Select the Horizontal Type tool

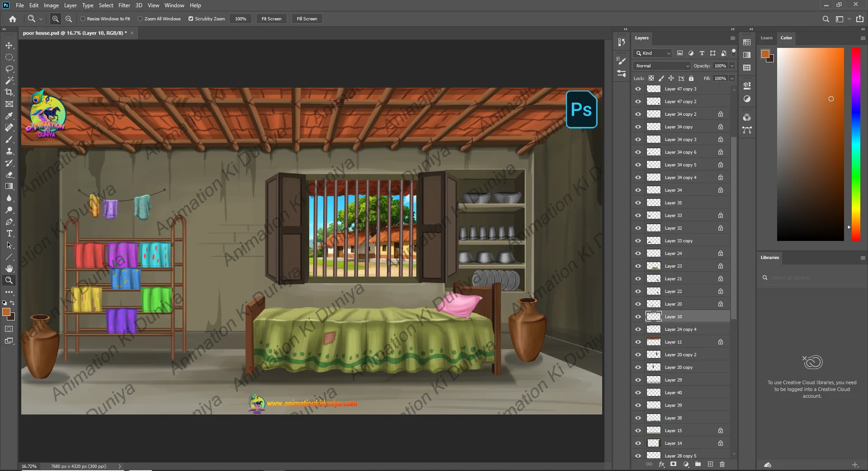pos(9,234)
